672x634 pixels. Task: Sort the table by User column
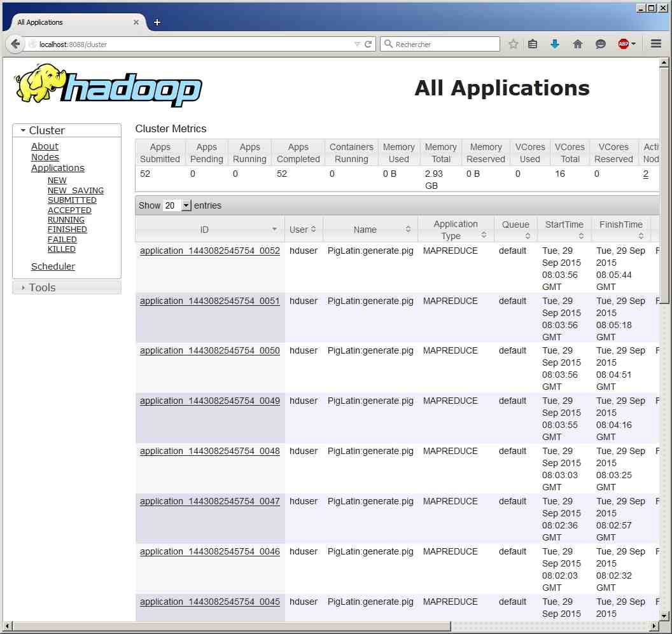point(303,230)
